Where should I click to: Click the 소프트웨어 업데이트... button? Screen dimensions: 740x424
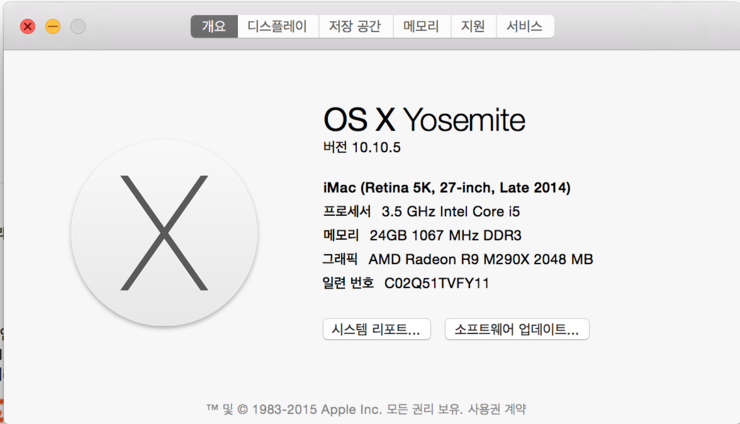(517, 329)
